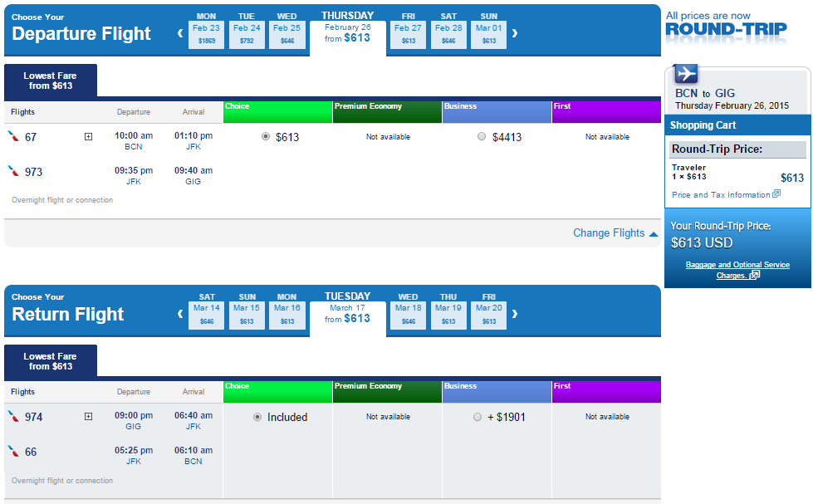The width and height of the screenshot is (813, 504).
Task: Click arrival time 06:10 am BCN
Action: point(193,455)
